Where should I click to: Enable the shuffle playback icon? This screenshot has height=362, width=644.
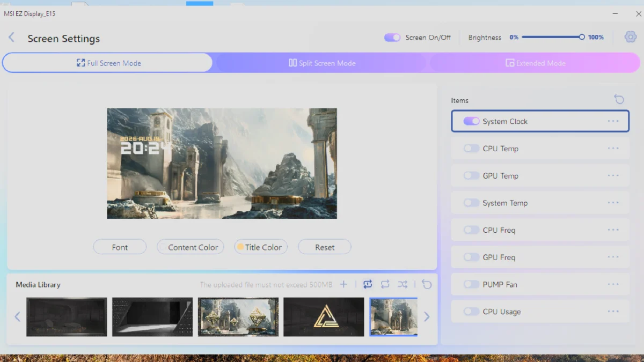click(x=402, y=284)
